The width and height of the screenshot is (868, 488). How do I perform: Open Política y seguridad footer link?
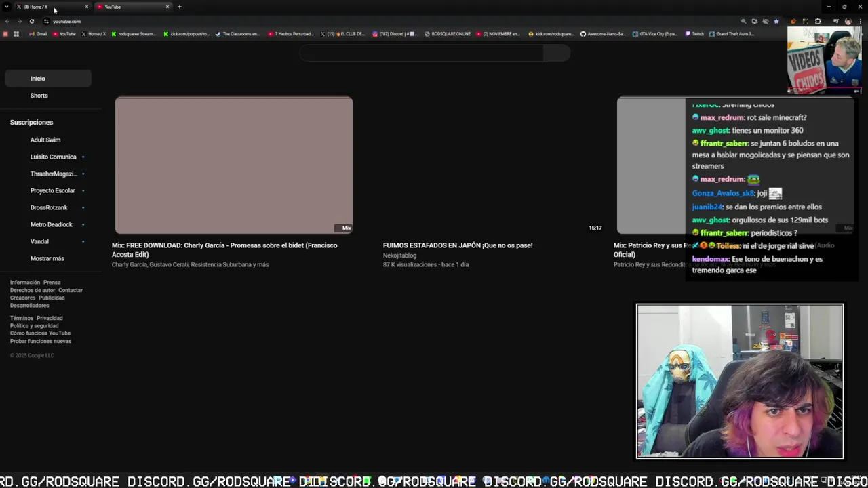tap(34, 326)
